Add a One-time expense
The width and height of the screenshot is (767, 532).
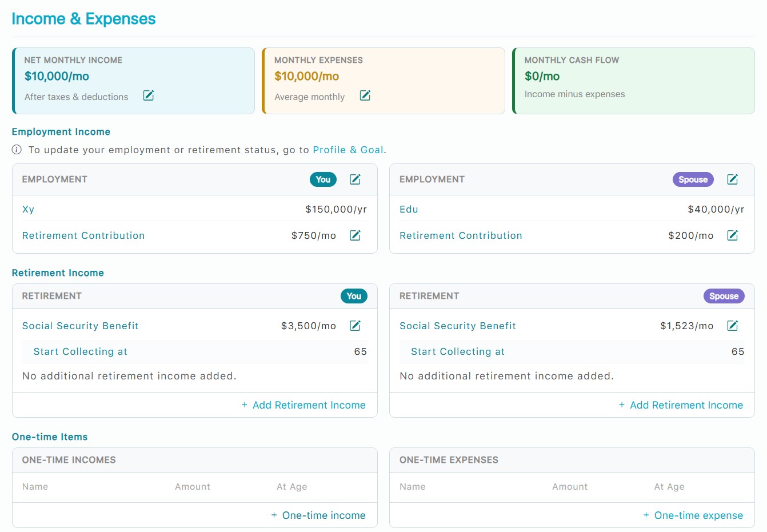pos(693,515)
